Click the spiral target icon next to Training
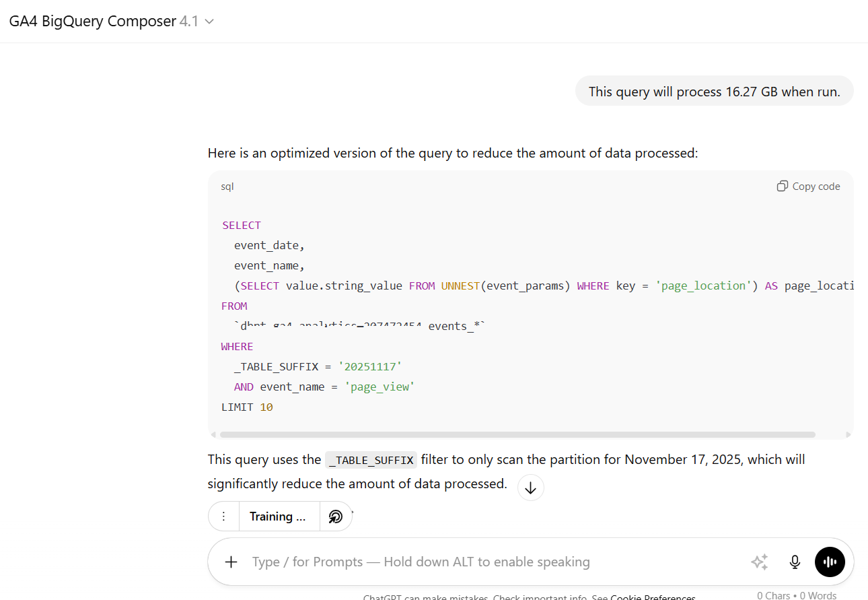Image resolution: width=868 pixels, height=600 pixels. click(336, 516)
